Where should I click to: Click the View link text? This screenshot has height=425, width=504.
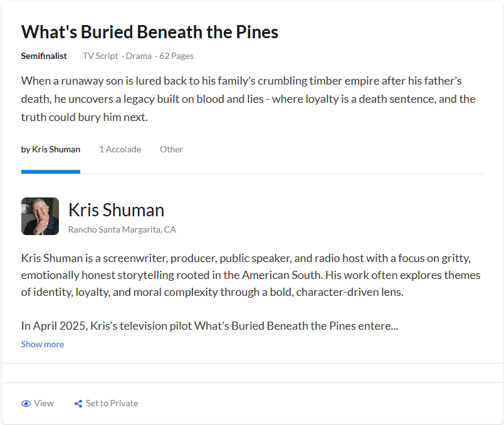coord(44,403)
